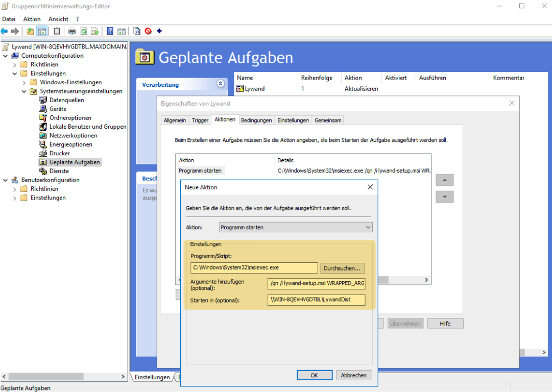Click the Lywand policy root icon in the tree
The height and width of the screenshot is (392, 552).
pyautogui.click(x=5, y=46)
